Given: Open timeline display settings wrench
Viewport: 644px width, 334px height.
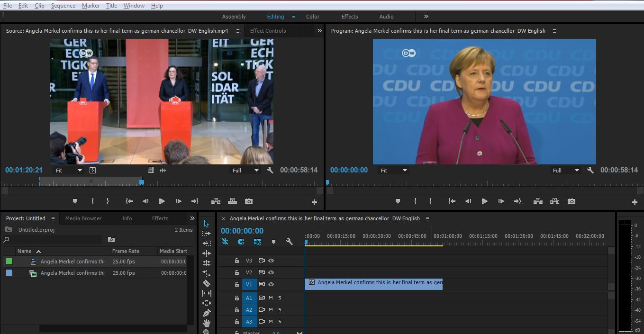Looking at the screenshot, I should 289,242.
